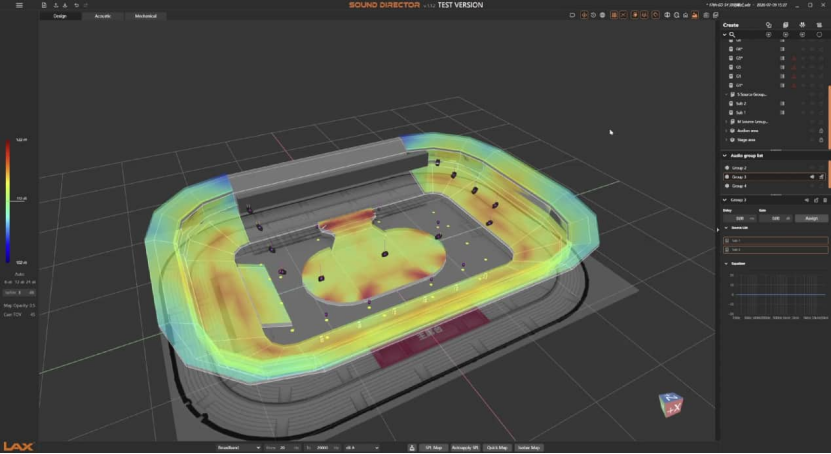Collapse the Equalizer section
The height and width of the screenshot is (454, 831).
click(726, 263)
